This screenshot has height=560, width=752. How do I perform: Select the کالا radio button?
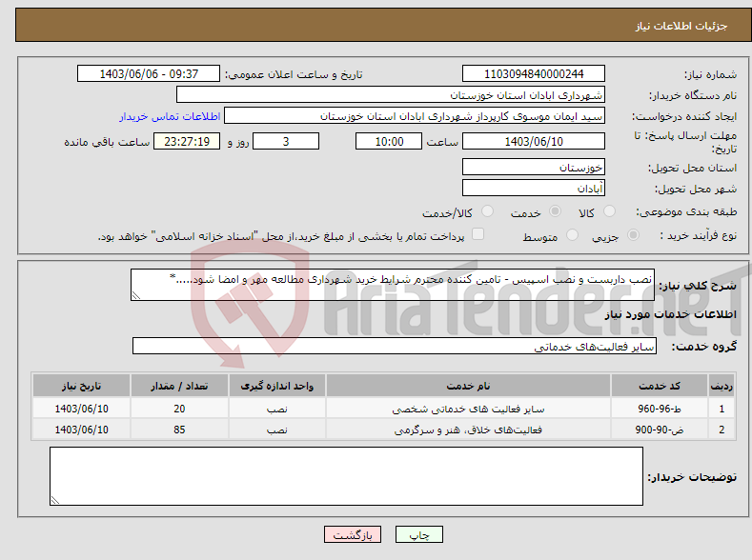[x=609, y=211]
